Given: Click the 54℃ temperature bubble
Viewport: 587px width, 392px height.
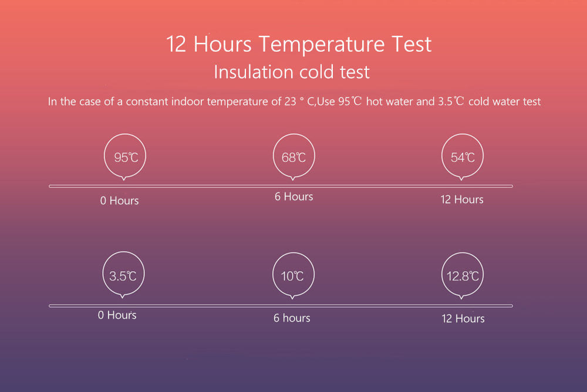Looking at the screenshot, I should [463, 157].
